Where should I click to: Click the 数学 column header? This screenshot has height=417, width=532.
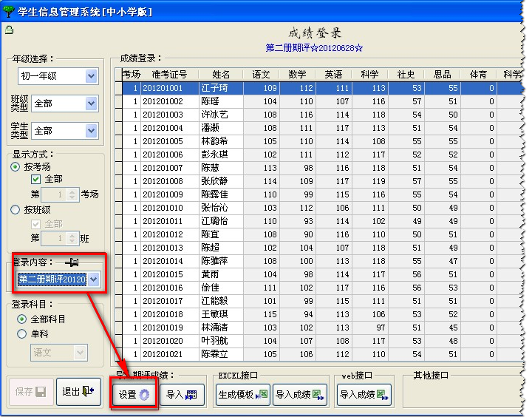click(x=298, y=75)
